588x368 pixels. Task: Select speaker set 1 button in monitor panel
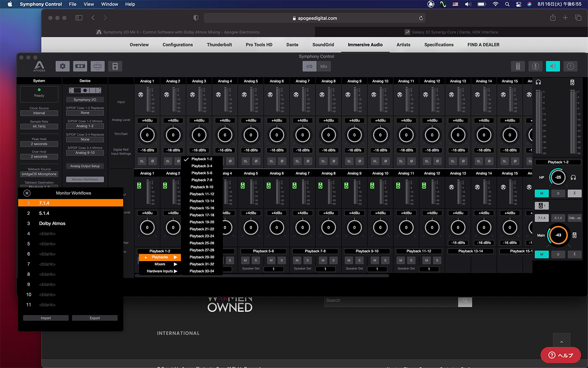pos(542,206)
